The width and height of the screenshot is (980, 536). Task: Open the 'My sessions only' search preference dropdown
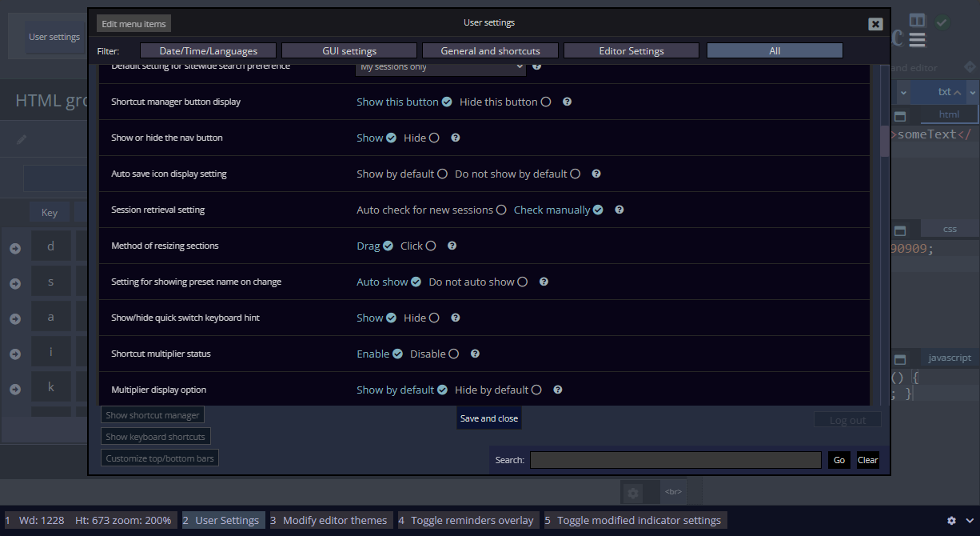440,68
